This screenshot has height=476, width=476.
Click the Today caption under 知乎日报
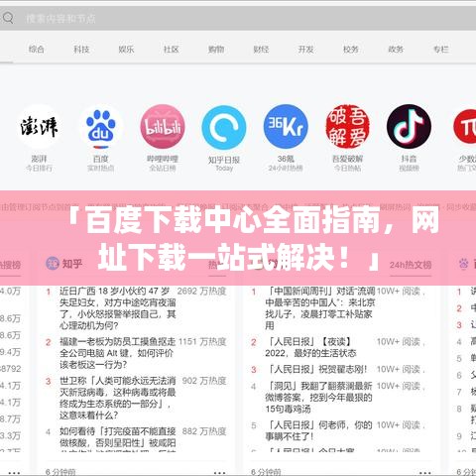pyautogui.click(x=224, y=169)
